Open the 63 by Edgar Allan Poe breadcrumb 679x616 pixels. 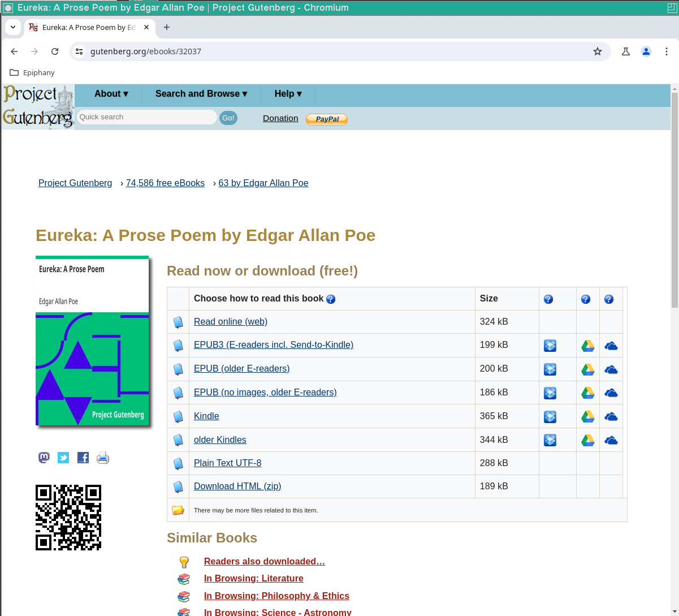(x=263, y=183)
